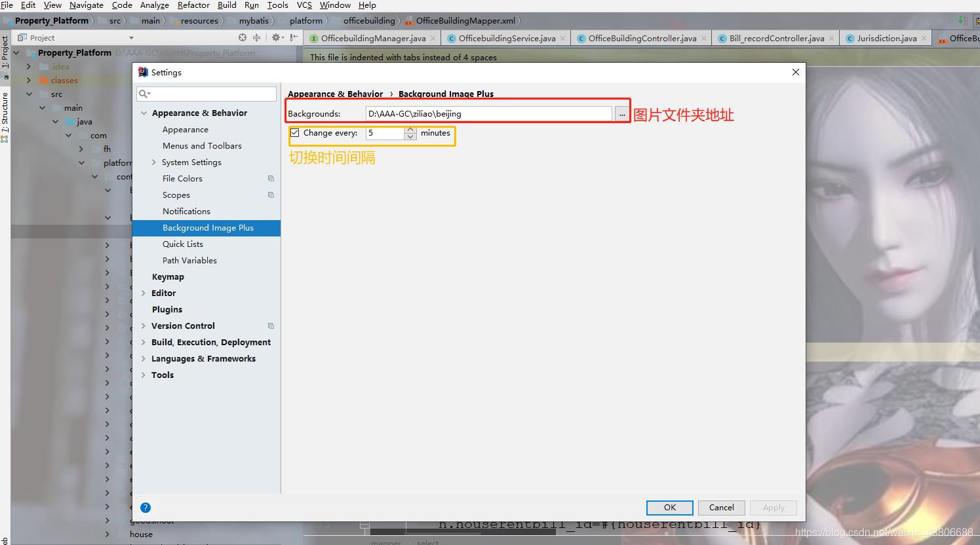Select Quick Lists settings
980x545 pixels.
pyautogui.click(x=183, y=244)
